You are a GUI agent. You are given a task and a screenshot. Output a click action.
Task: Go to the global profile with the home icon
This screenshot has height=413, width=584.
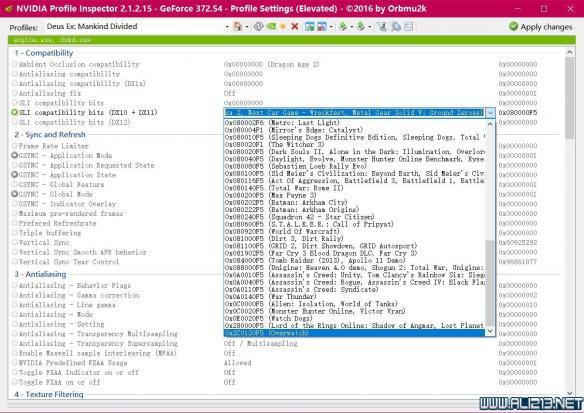click(x=237, y=26)
